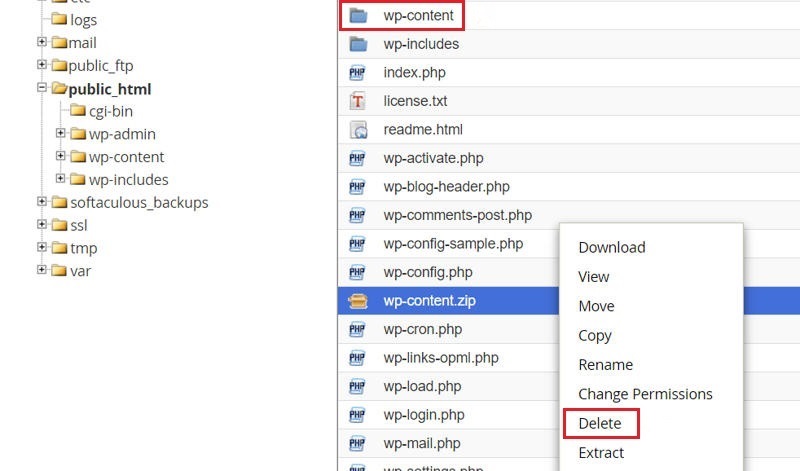
Task: Choose View from the context menu
Action: [x=593, y=277]
